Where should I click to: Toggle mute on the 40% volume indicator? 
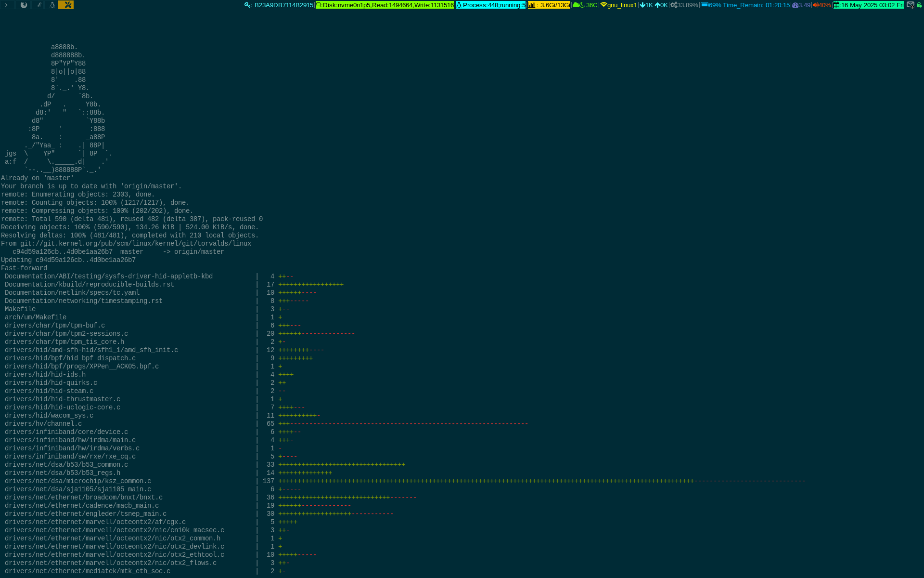[821, 5]
